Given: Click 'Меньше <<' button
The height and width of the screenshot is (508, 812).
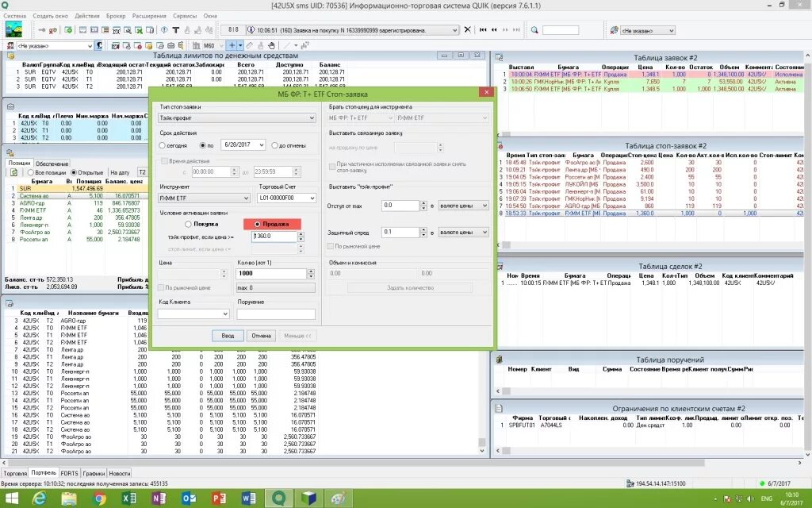Looking at the screenshot, I should pos(297,336).
